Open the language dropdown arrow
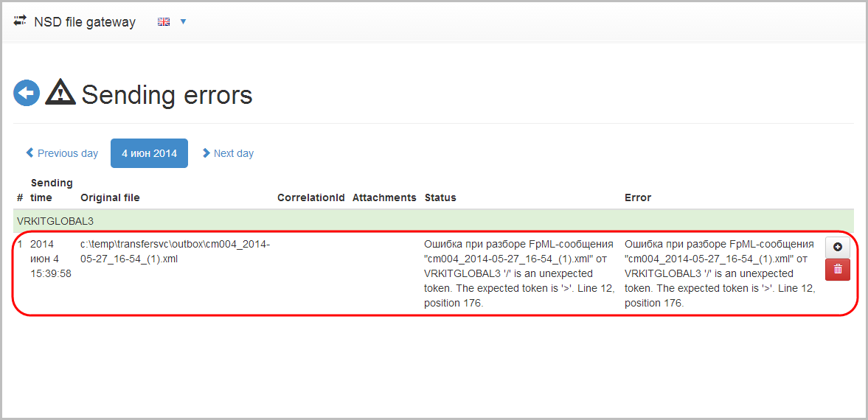This screenshot has width=868, height=420. [183, 21]
